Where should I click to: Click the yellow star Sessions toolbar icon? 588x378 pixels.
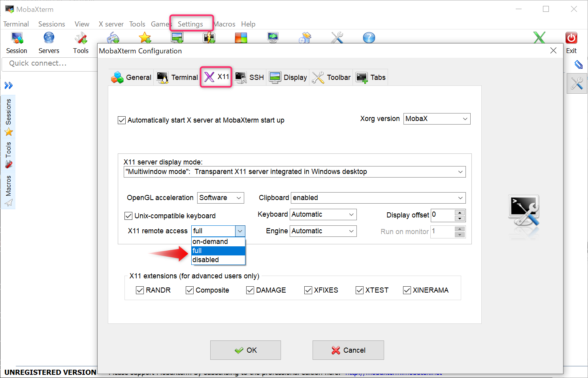pyautogui.click(x=145, y=38)
